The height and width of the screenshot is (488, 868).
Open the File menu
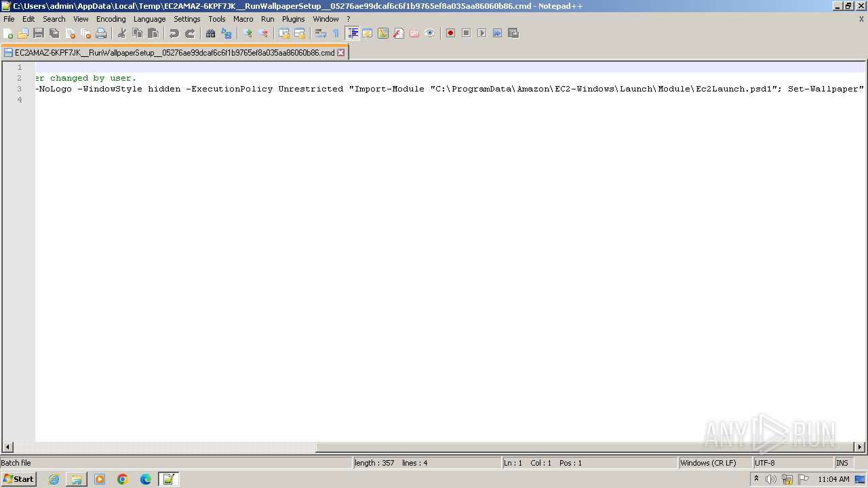[9, 19]
